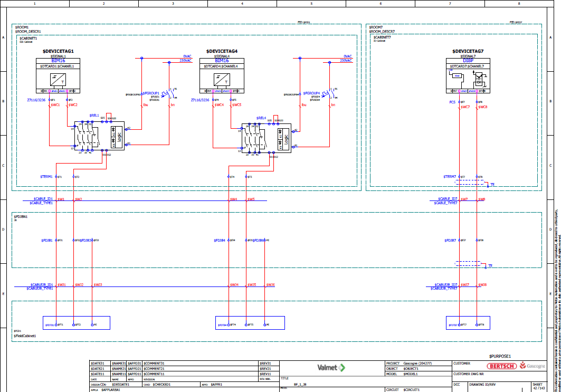Click the $WC7 wire label
The width and height of the screenshot is (561, 392).
(x=465, y=107)
